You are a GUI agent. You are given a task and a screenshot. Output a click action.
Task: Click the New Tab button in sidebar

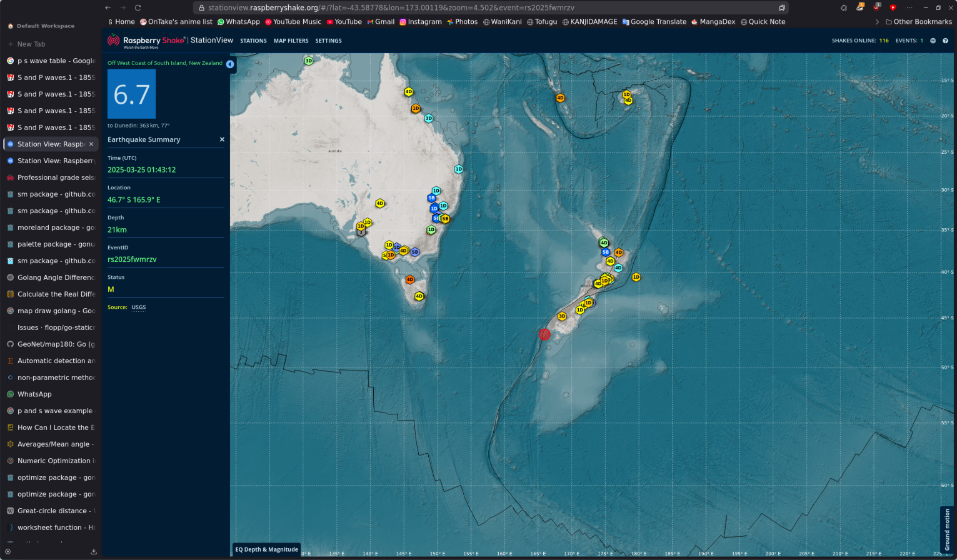coord(30,44)
